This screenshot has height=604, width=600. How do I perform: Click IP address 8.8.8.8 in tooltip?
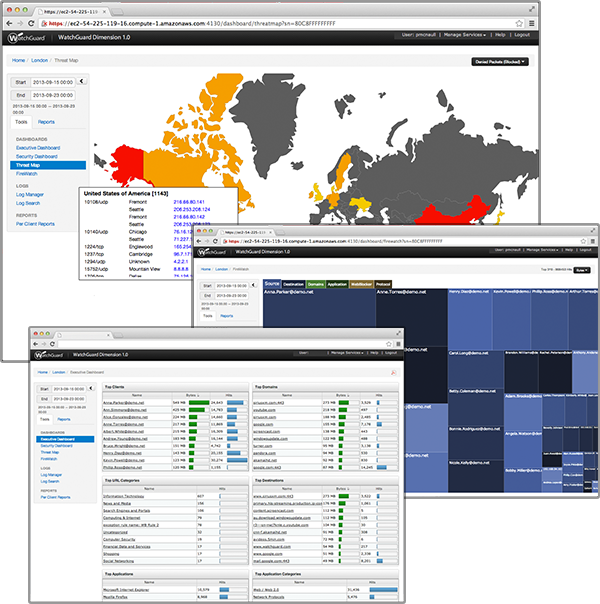coord(181,269)
